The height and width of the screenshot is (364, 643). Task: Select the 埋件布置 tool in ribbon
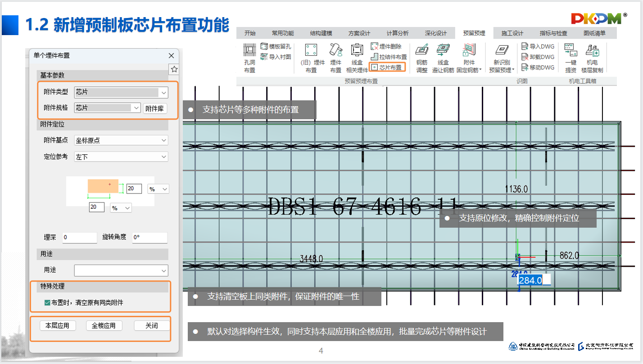[x=335, y=50]
